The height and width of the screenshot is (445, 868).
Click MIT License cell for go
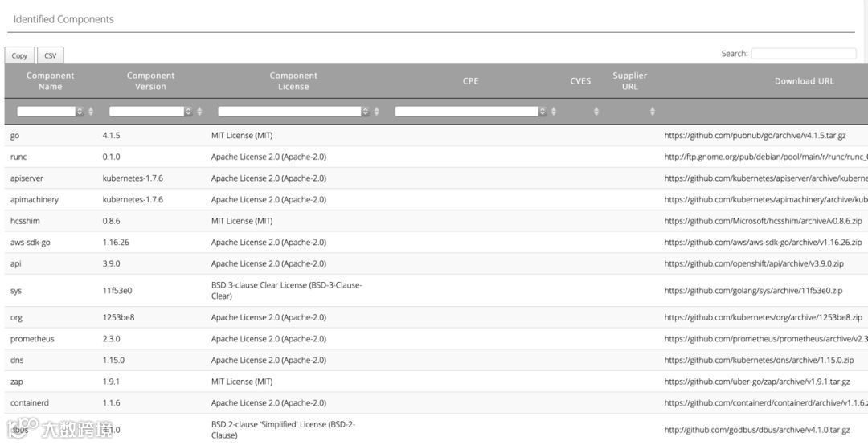(242, 136)
